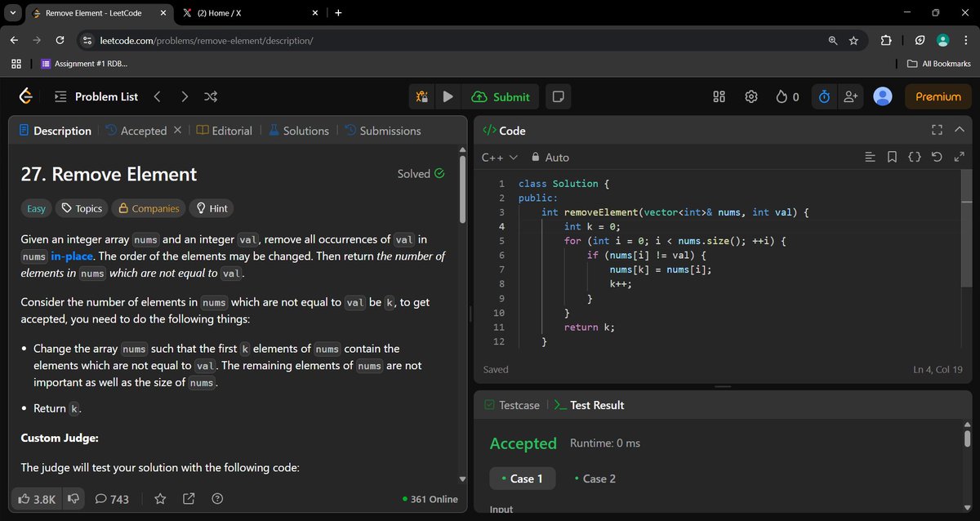Run the code with play button
Viewport: 980px width, 521px height.
pos(448,96)
